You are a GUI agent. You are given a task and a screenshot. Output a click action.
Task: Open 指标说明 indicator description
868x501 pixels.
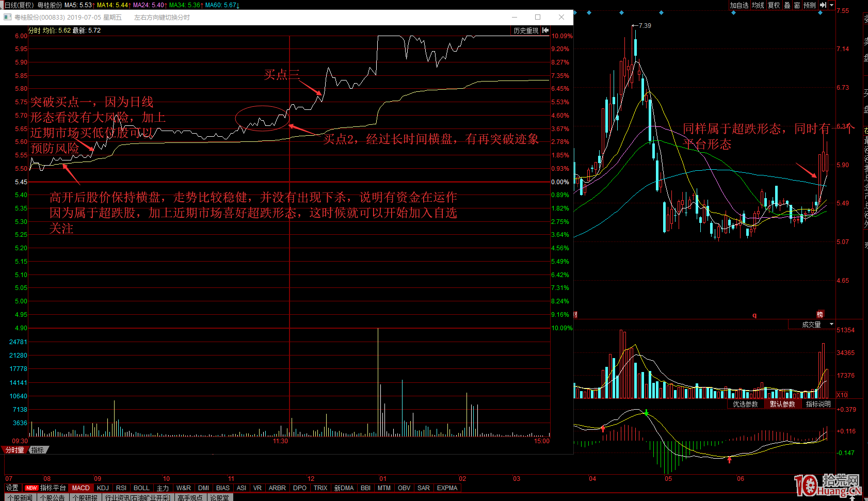point(818,404)
